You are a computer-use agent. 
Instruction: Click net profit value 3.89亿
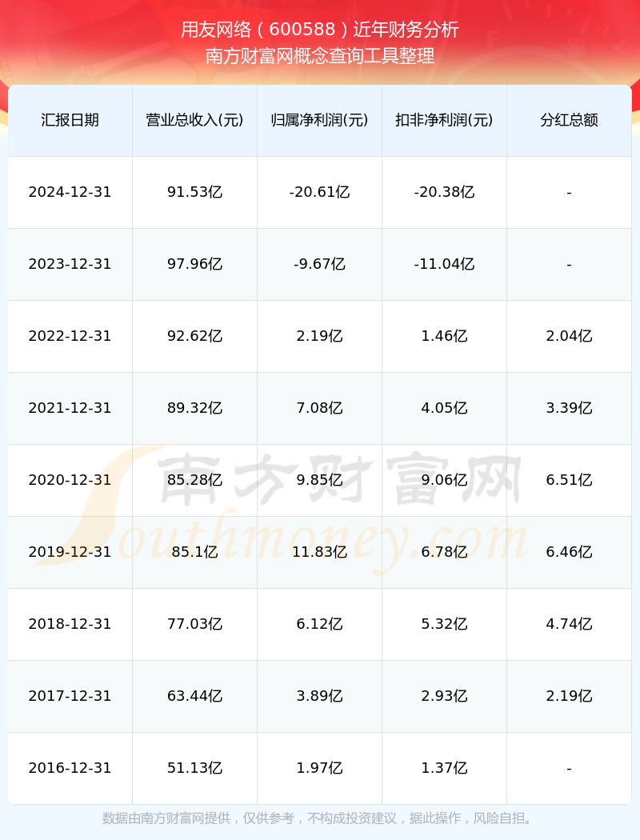[x=319, y=696]
